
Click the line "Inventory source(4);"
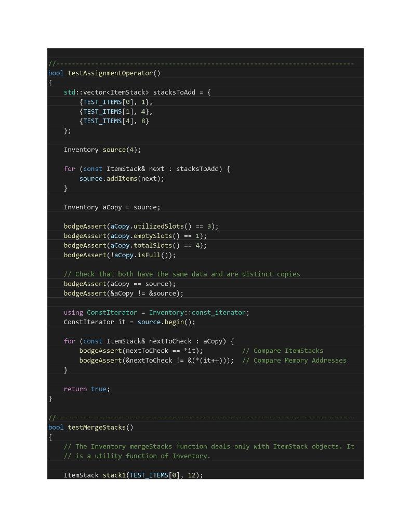coord(102,150)
